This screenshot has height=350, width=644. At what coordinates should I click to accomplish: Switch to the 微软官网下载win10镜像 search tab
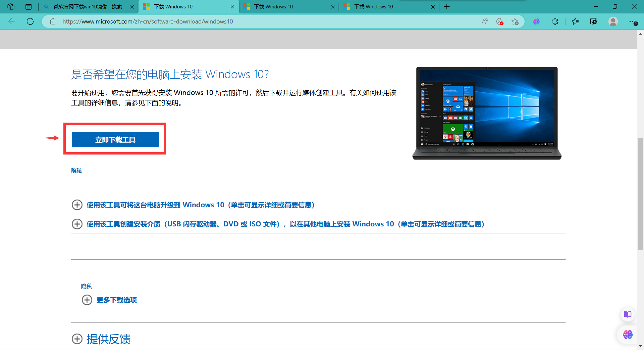point(88,7)
